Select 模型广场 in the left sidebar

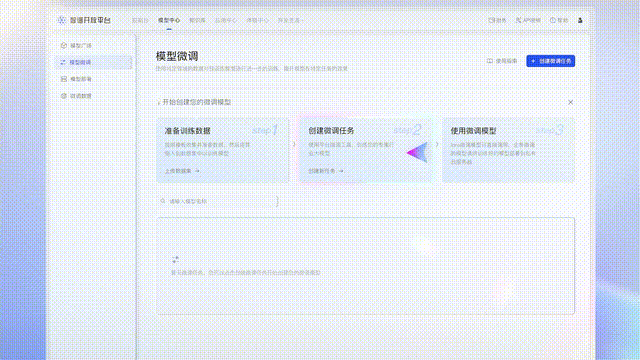click(94, 45)
